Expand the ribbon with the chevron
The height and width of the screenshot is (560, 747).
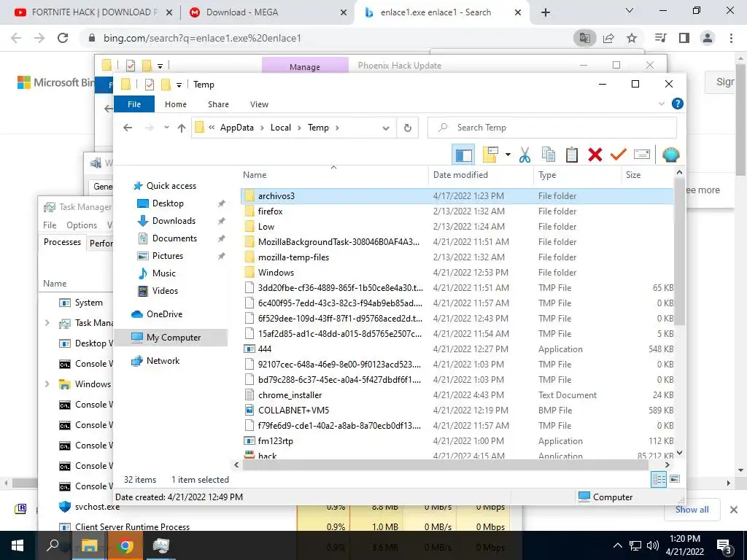tap(661, 104)
